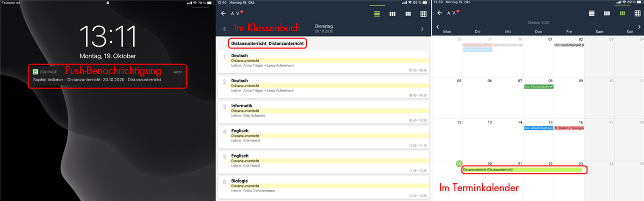The height and width of the screenshot is (201, 644).
Task: Select three-column view icon in calendar screen
Action: coord(607,13)
